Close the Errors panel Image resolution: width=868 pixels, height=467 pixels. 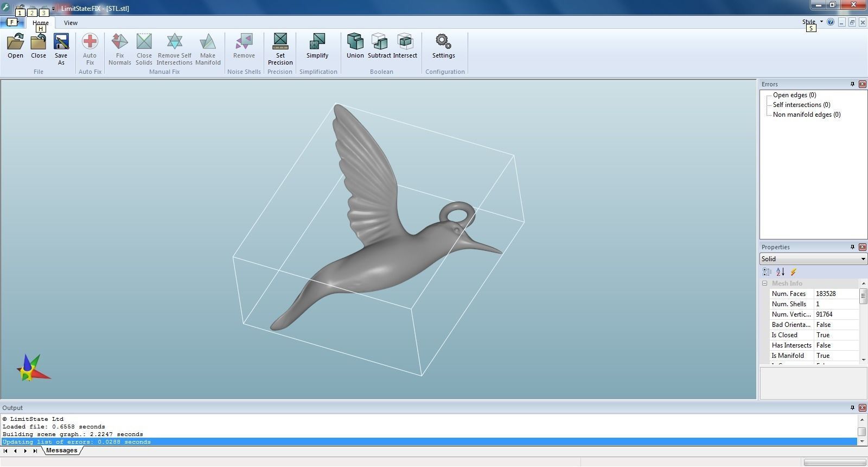tap(863, 84)
